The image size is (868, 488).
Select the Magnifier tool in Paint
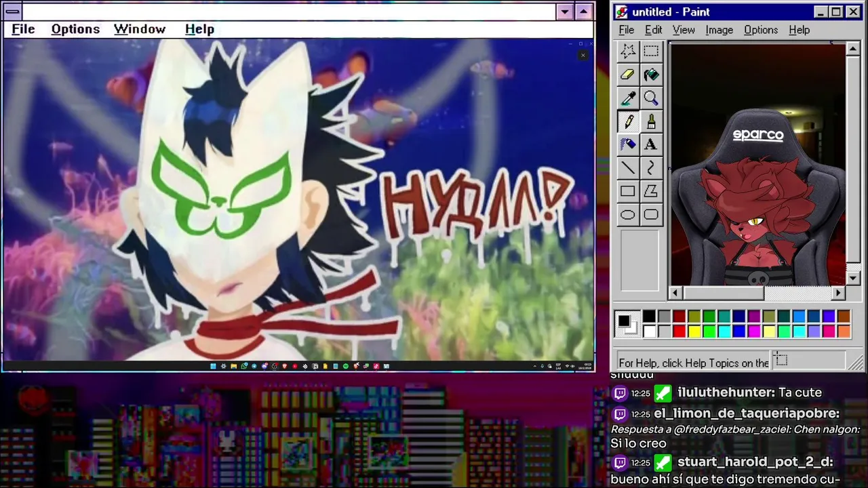point(651,98)
